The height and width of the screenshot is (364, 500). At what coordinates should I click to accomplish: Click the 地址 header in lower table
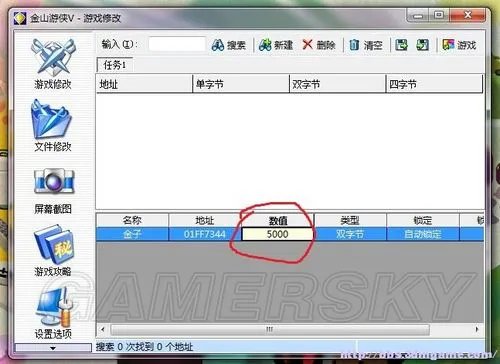205,220
